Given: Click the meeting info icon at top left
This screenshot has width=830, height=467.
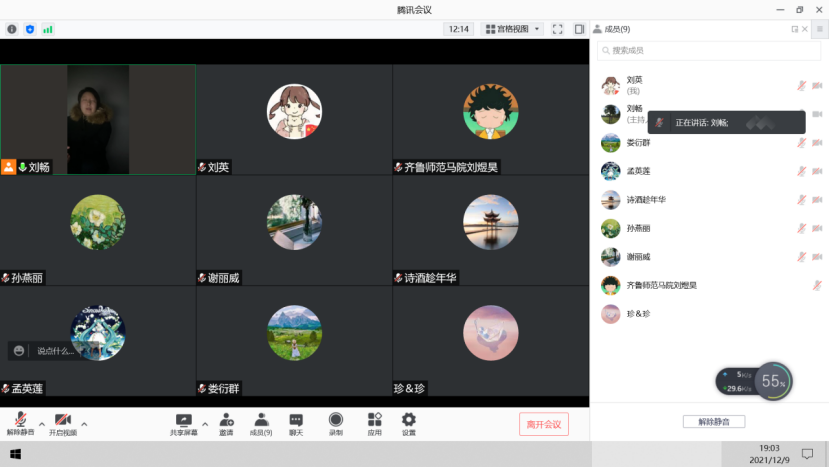Looking at the screenshot, I should [12, 29].
